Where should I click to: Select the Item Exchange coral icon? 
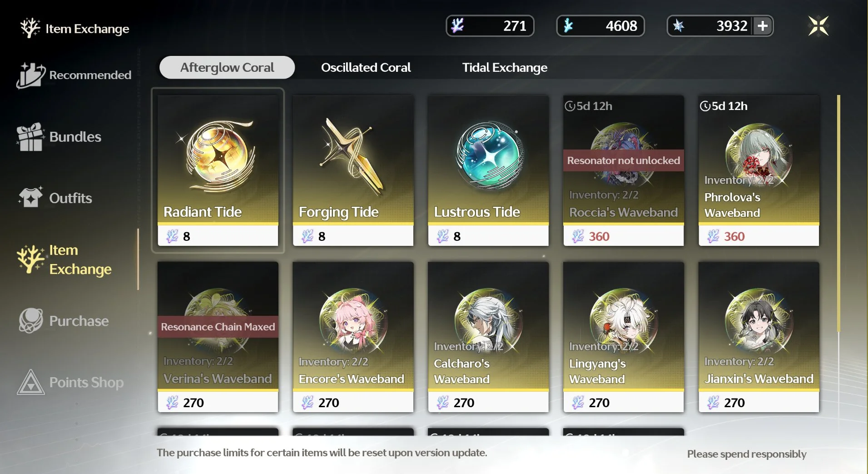[30, 259]
